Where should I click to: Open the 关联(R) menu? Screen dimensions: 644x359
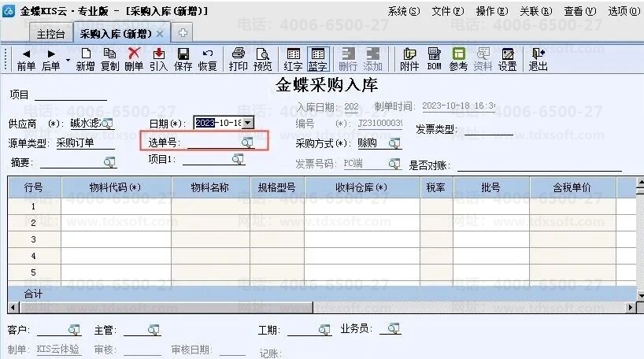(535, 11)
